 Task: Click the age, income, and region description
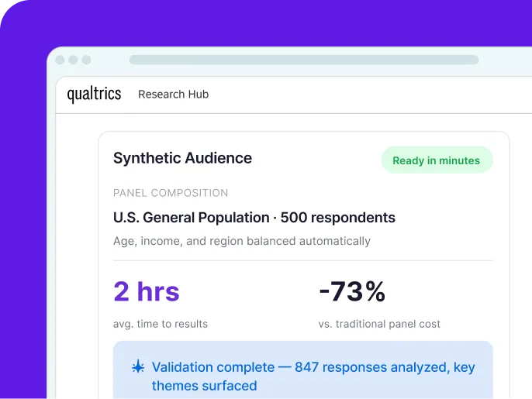point(241,241)
